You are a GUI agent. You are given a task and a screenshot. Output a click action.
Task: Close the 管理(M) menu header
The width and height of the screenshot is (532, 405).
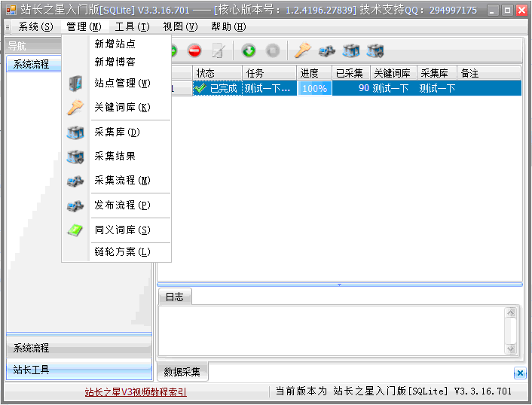(84, 27)
